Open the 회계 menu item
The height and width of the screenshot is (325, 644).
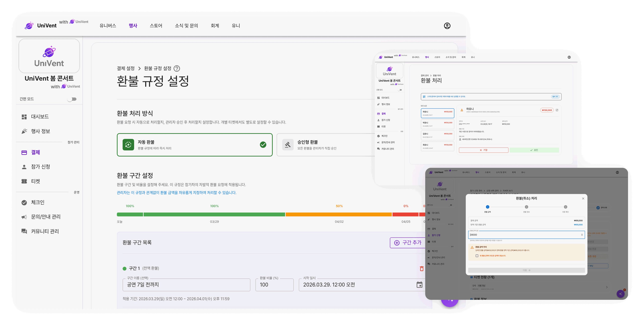pyautogui.click(x=215, y=26)
